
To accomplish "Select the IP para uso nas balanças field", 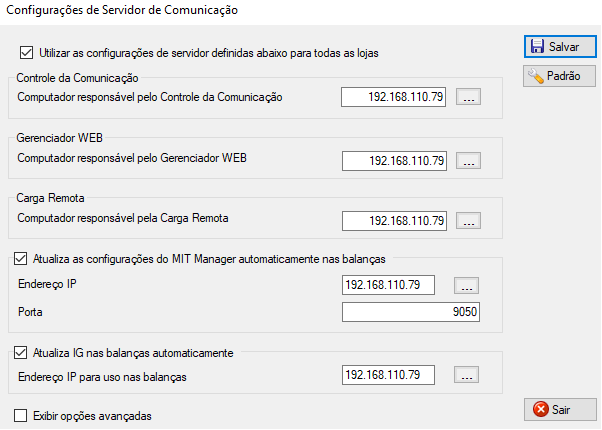I will click(x=388, y=376).
